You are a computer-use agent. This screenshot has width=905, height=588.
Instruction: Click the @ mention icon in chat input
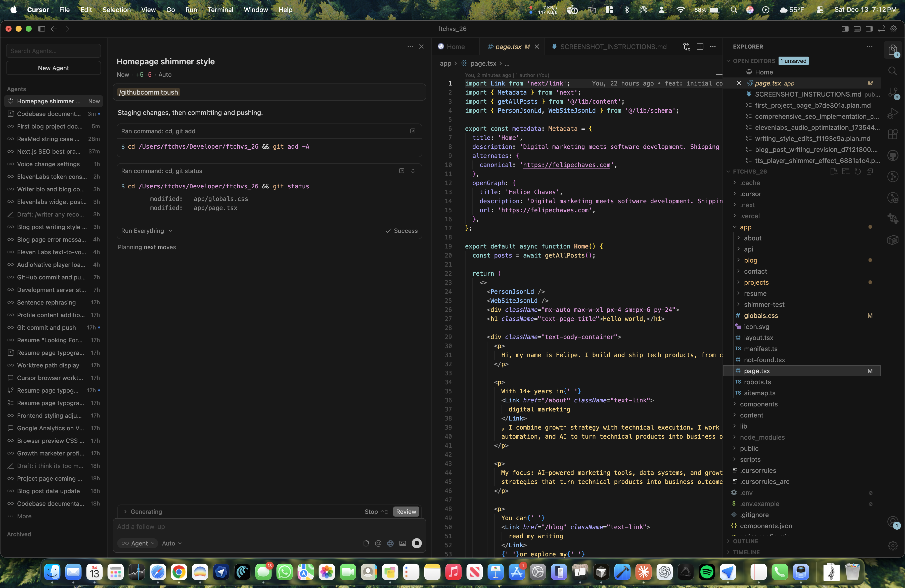tap(378, 543)
